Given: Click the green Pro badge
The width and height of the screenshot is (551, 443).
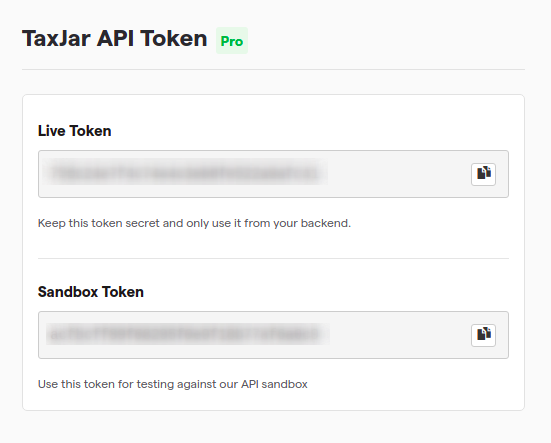Looking at the screenshot, I should [x=232, y=41].
